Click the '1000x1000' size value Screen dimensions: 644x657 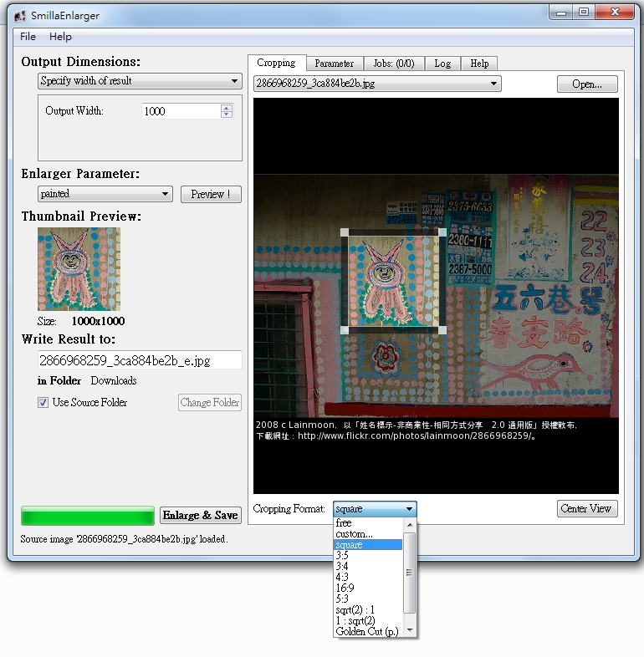point(98,321)
